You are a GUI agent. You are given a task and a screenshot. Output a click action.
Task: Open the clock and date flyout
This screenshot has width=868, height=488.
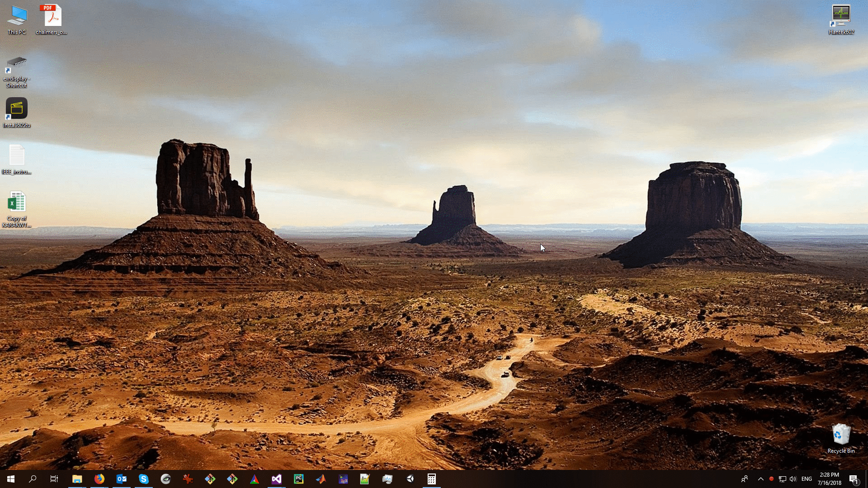point(829,479)
